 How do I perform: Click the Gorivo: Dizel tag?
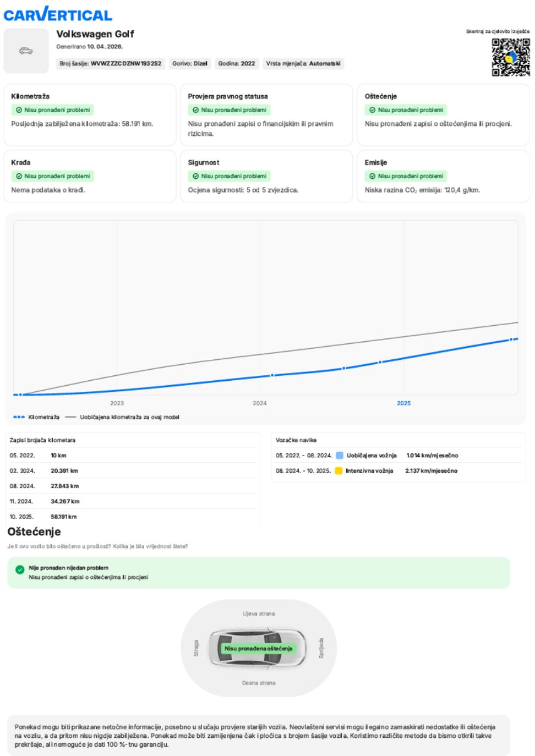[x=190, y=64]
